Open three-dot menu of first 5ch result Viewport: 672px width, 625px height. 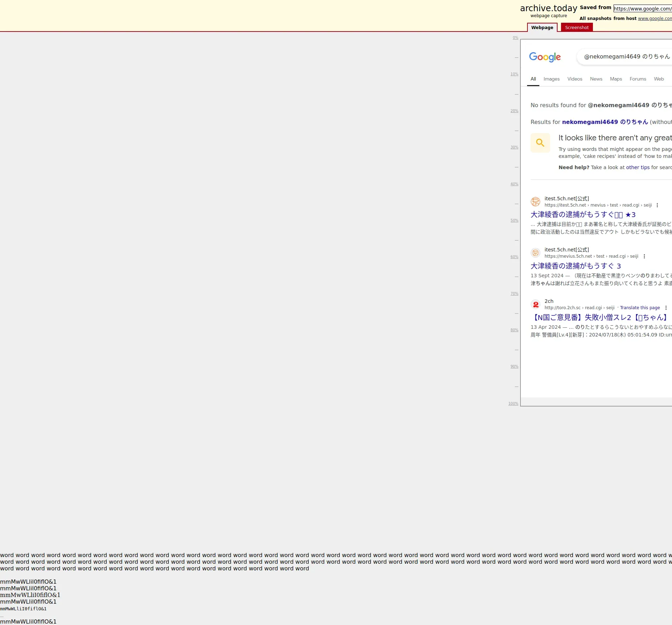click(x=657, y=205)
